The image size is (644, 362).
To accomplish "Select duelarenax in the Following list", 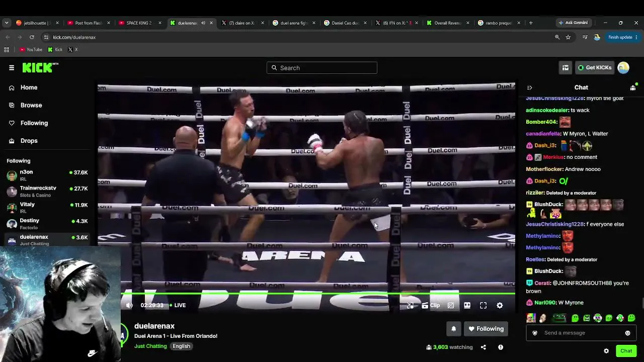I will click(x=48, y=239).
